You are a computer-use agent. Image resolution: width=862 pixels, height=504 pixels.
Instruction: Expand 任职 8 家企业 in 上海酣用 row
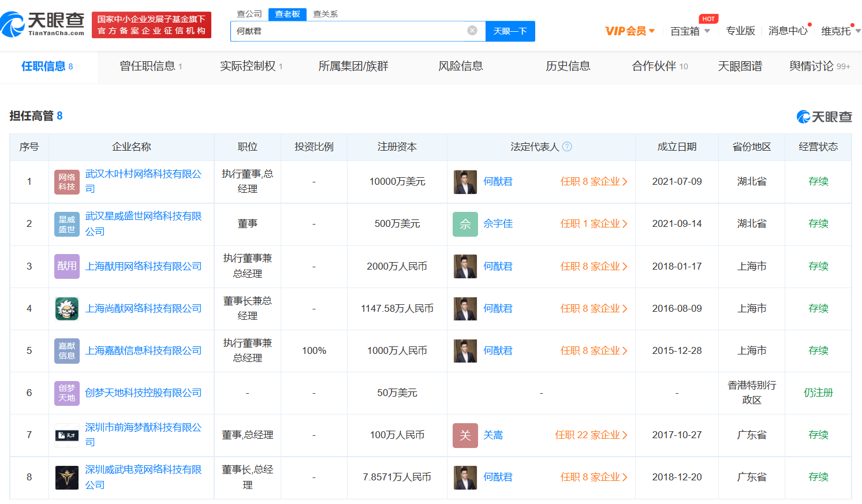pyautogui.click(x=594, y=266)
